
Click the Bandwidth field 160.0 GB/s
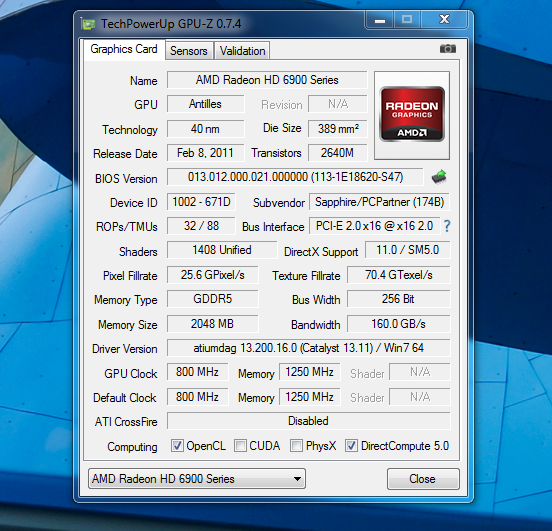point(399,324)
